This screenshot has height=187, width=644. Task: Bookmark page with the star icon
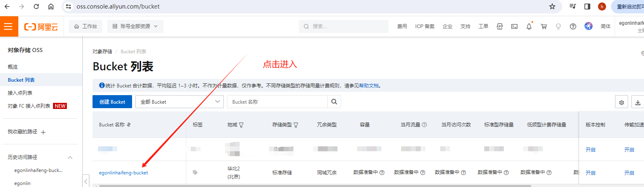[x=552, y=7]
